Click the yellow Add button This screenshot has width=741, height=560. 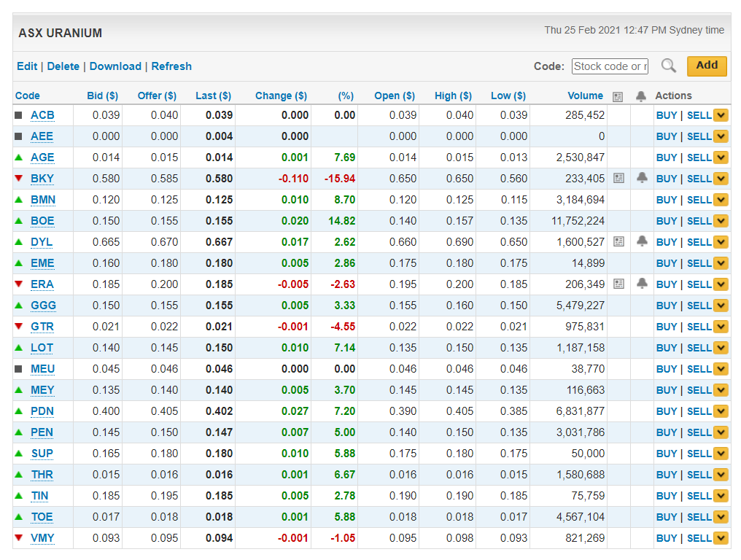[707, 66]
